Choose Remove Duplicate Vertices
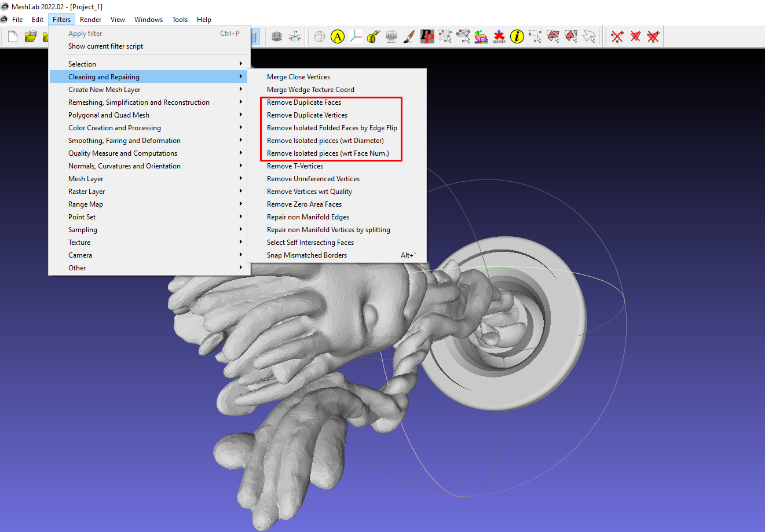Image resolution: width=765 pixels, height=532 pixels. pyautogui.click(x=337, y=115)
